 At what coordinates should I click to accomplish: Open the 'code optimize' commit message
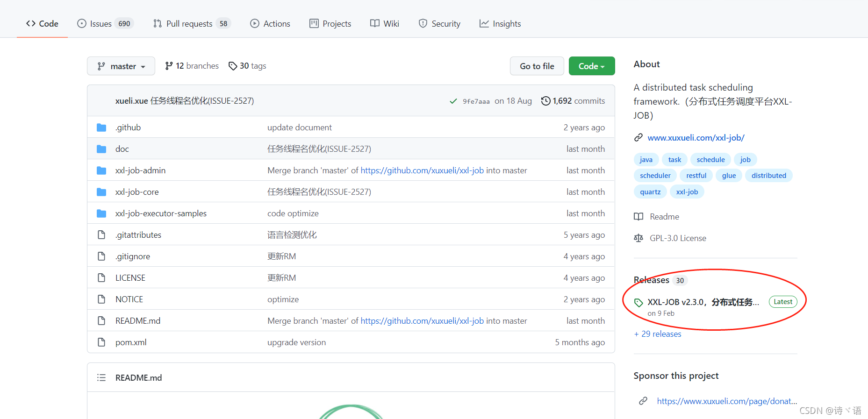click(x=293, y=213)
